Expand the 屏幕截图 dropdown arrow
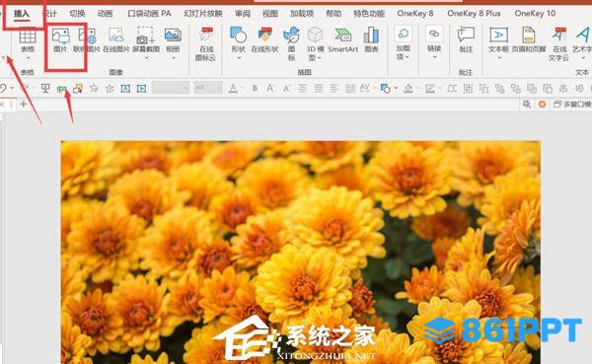Screen dimensions: 592x364 tap(146, 58)
